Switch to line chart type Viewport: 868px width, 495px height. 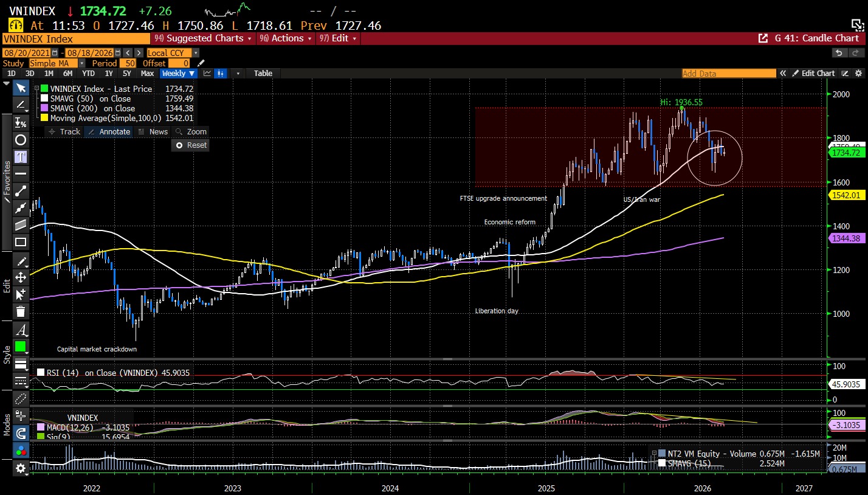pos(207,74)
